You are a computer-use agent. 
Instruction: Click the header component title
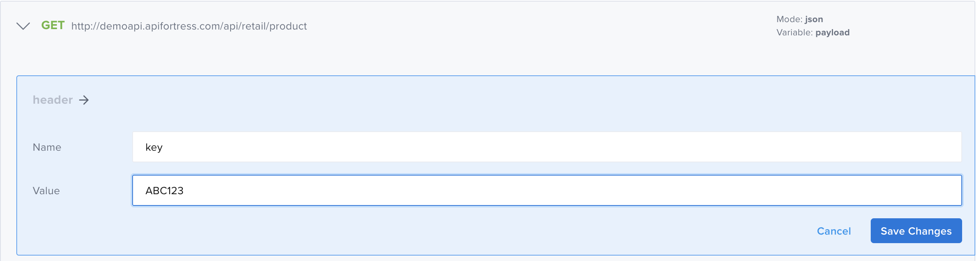click(x=52, y=100)
